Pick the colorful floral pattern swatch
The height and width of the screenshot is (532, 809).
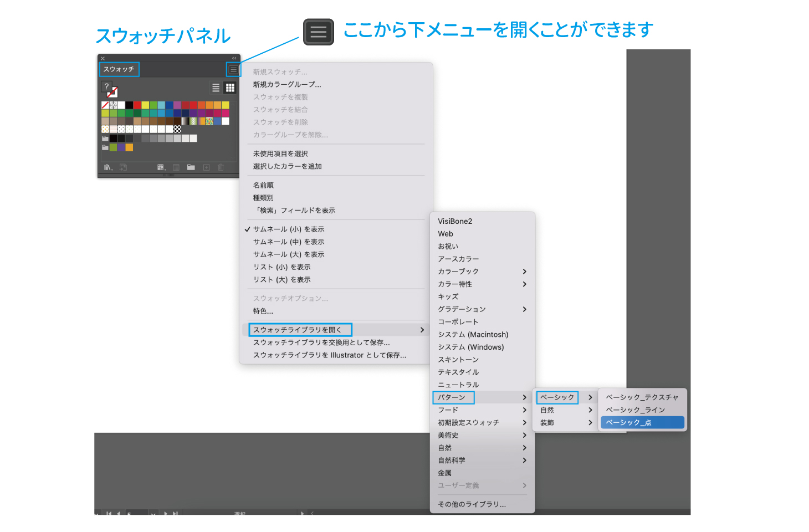point(209,121)
